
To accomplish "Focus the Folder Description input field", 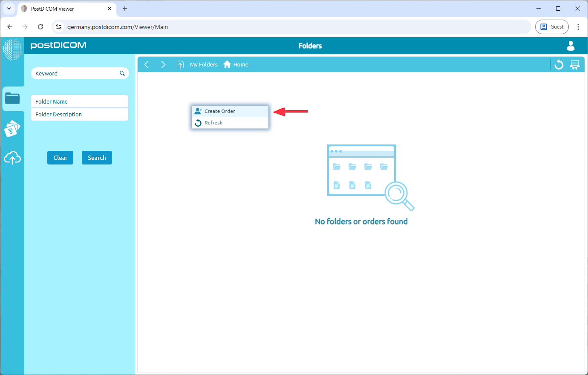I will 80,114.
